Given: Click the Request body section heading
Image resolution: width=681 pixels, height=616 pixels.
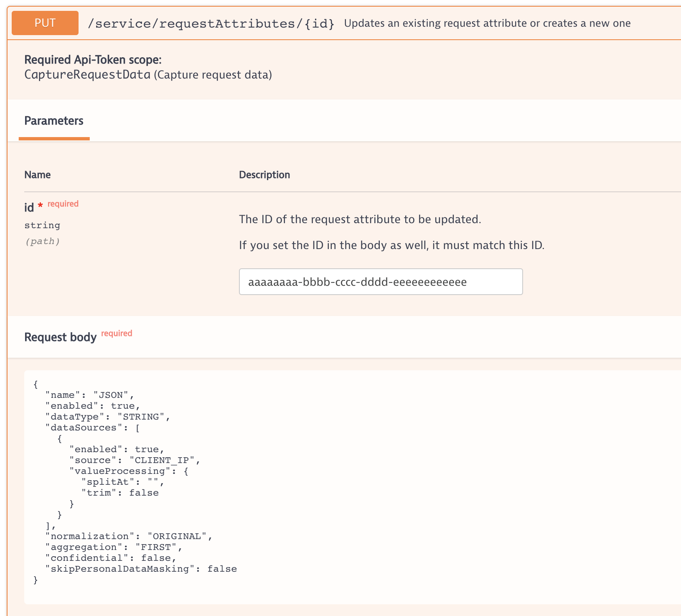Looking at the screenshot, I should 60,337.
